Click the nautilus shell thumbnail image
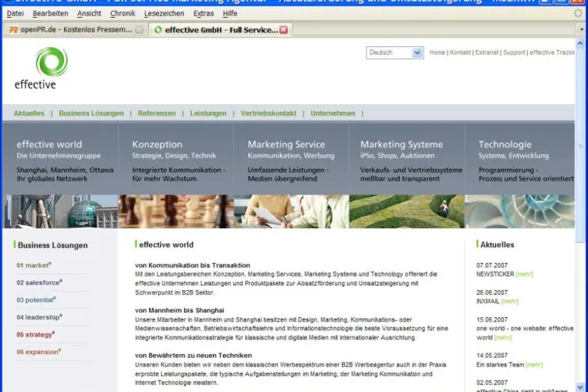 pos(520,211)
